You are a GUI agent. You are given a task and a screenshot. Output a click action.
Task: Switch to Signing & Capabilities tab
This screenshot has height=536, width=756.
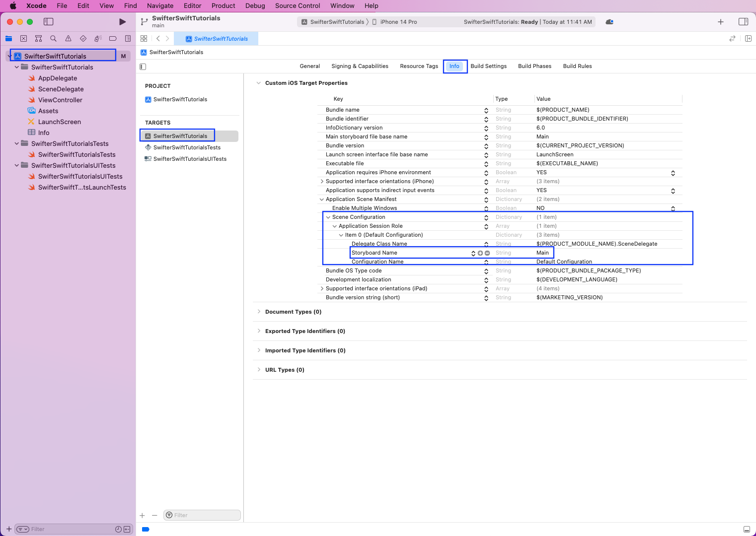[x=360, y=67]
